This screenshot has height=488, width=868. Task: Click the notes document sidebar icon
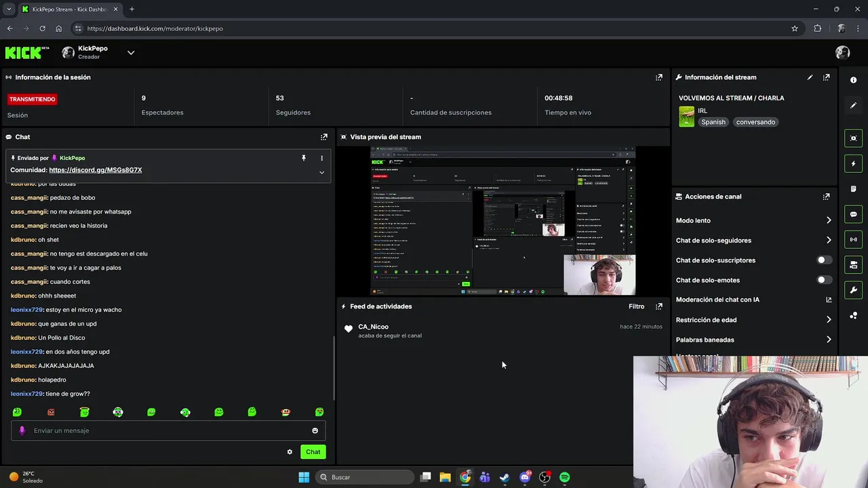click(853, 189)
